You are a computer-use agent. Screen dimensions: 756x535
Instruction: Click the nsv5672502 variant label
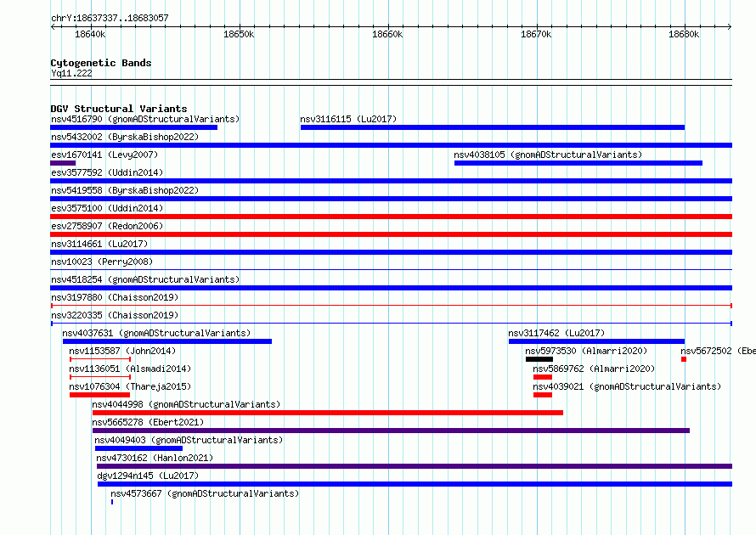click(x=718, y=351)
